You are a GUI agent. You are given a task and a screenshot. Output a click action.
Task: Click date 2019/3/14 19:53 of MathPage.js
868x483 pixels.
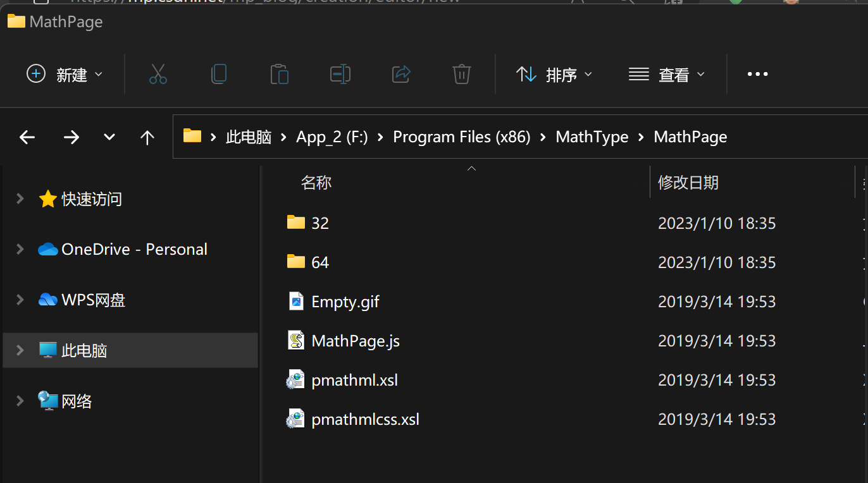(x=717, y=341)
